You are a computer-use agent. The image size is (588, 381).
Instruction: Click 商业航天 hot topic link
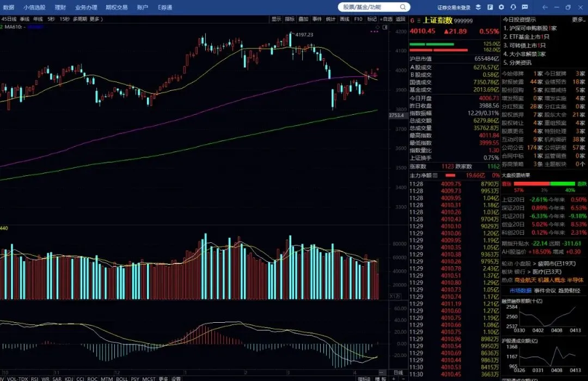tap(525, 280)
